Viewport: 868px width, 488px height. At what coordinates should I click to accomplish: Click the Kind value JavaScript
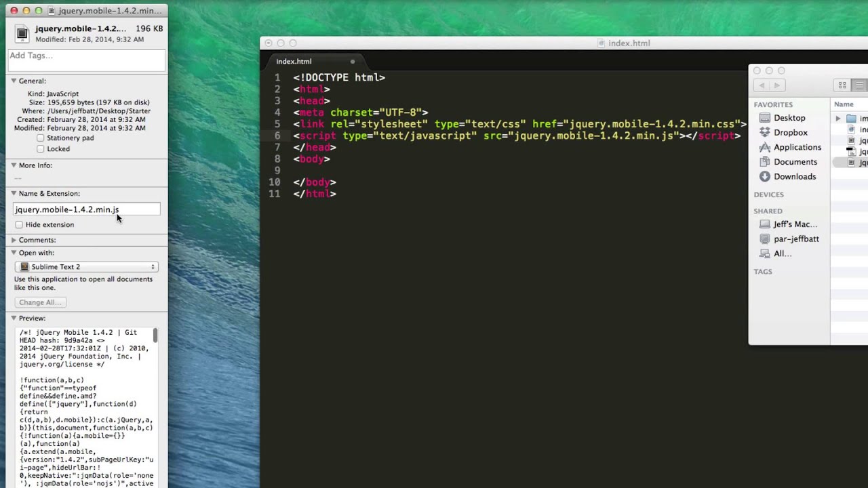(62, 94)
